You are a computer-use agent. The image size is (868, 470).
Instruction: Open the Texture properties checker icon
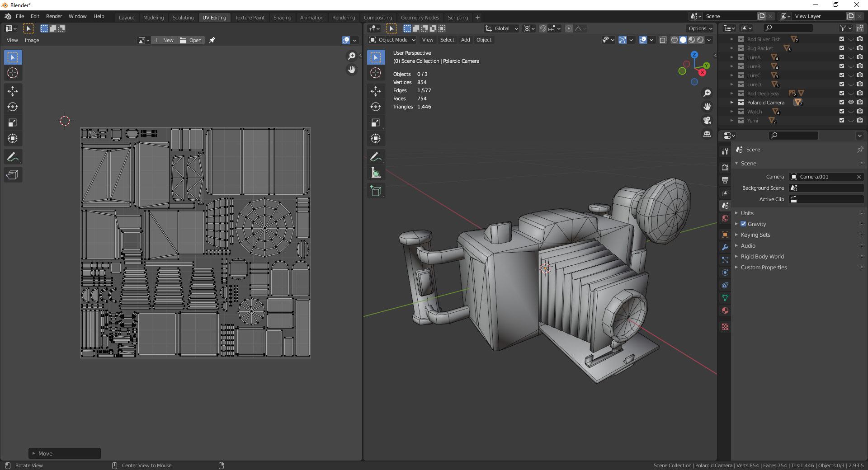pyautogui.click(x=725, y=327)
